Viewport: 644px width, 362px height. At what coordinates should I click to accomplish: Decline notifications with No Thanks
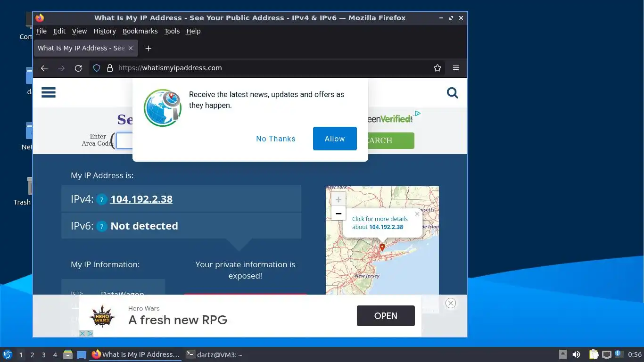click(276, 139)
